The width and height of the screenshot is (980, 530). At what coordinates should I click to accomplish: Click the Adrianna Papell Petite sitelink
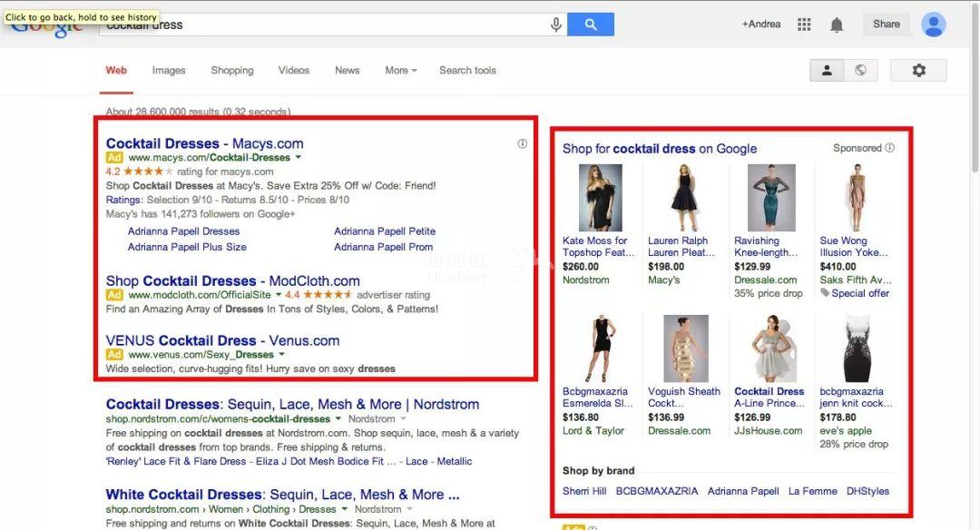pyautogui.click(x=385, y=231)
